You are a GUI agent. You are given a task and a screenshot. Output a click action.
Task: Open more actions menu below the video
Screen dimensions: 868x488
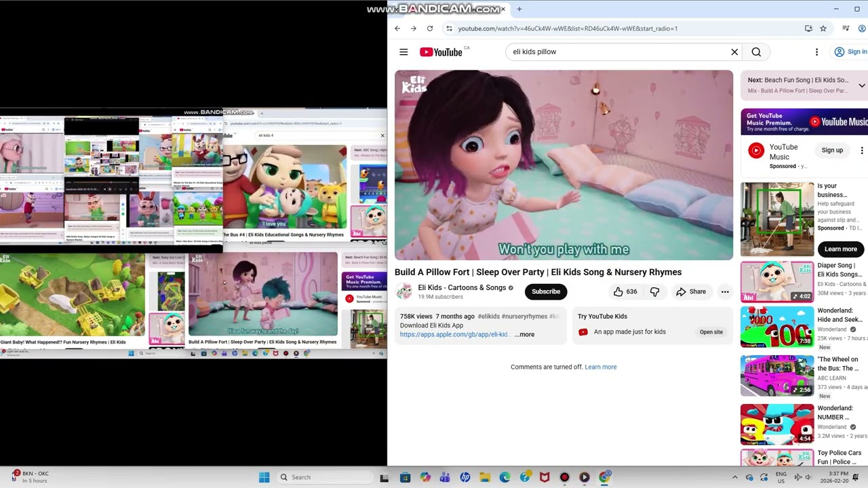[x=725, y=291]
